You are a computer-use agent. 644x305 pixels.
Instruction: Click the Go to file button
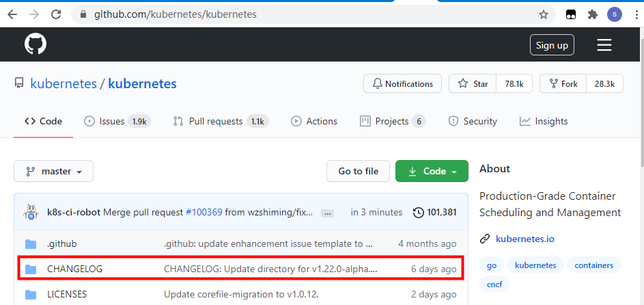coord(358,171)
